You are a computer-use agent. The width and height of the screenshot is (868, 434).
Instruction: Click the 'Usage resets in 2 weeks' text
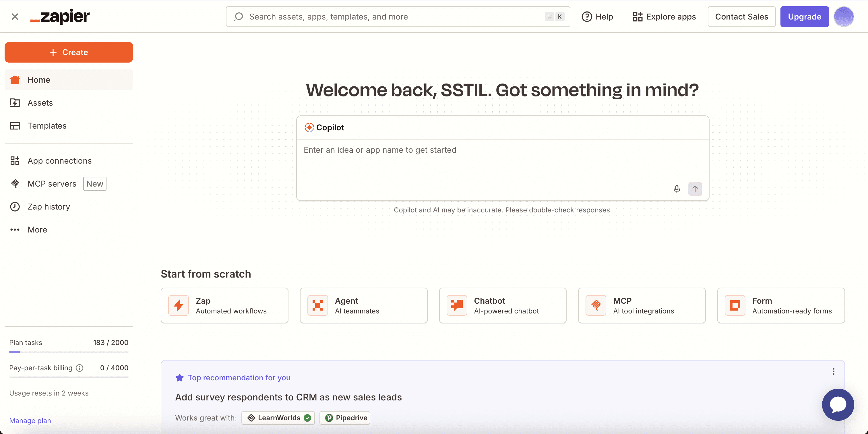pyautogui.click(x=49, y=393)
